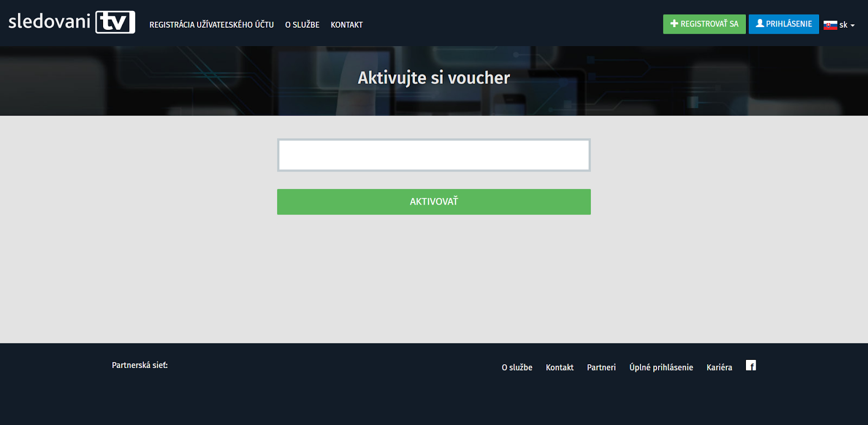868x425 pixels.
Task: Open the Kontakt top menu item
Action: coord(347,25)
